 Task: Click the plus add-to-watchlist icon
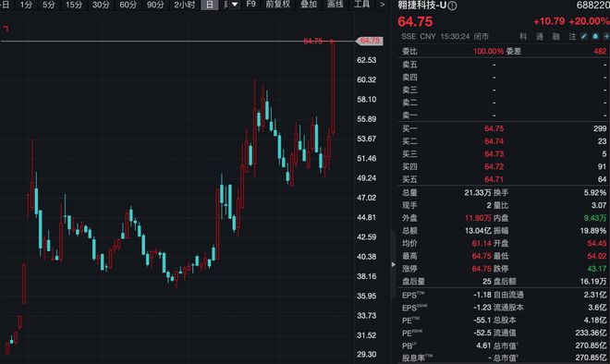(x=606, y=37)
